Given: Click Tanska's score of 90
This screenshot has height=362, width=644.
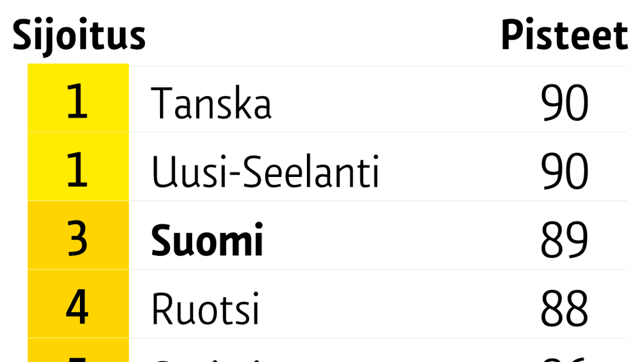Looking at the screenshot, I should click(x=565, y=104).
